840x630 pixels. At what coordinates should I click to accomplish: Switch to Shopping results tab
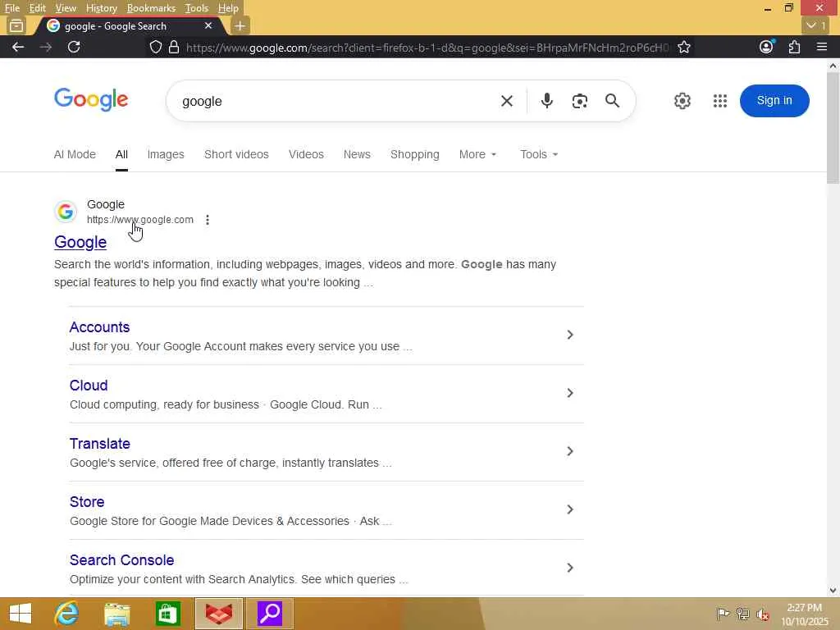click(x=414, y=154)
